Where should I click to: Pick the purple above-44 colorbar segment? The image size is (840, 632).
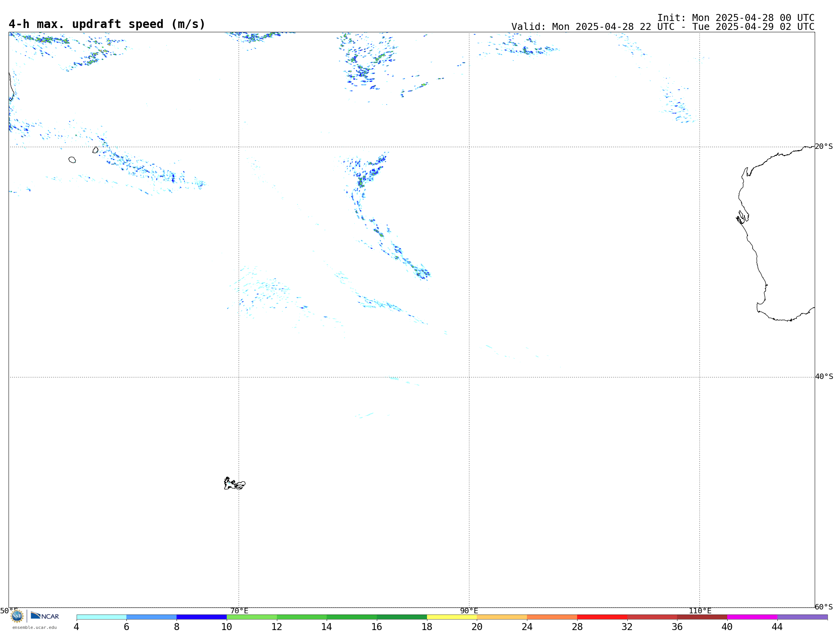pos(802,617)
